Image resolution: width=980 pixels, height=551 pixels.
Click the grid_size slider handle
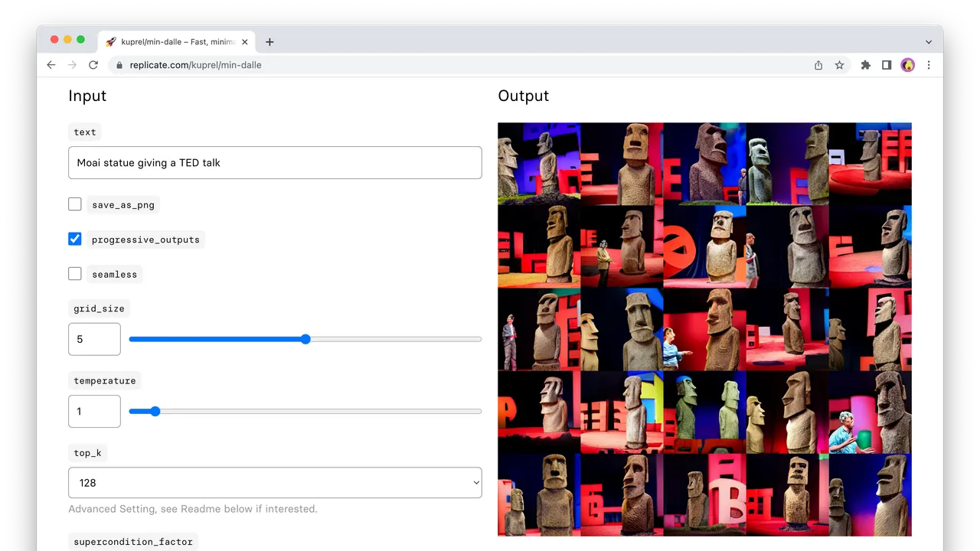(x=305, y=339)
